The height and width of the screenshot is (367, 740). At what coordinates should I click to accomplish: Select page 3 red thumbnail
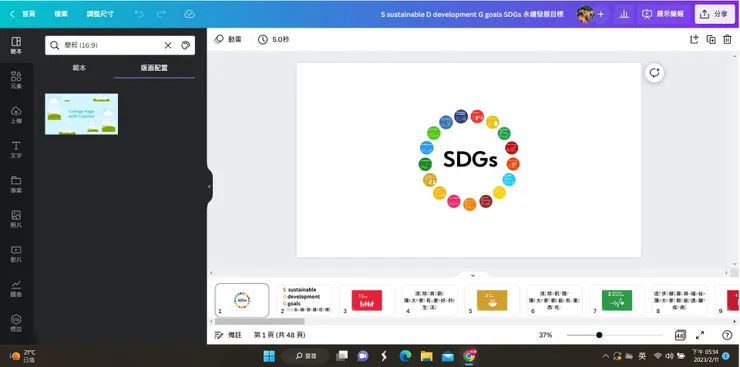point(367,300)
